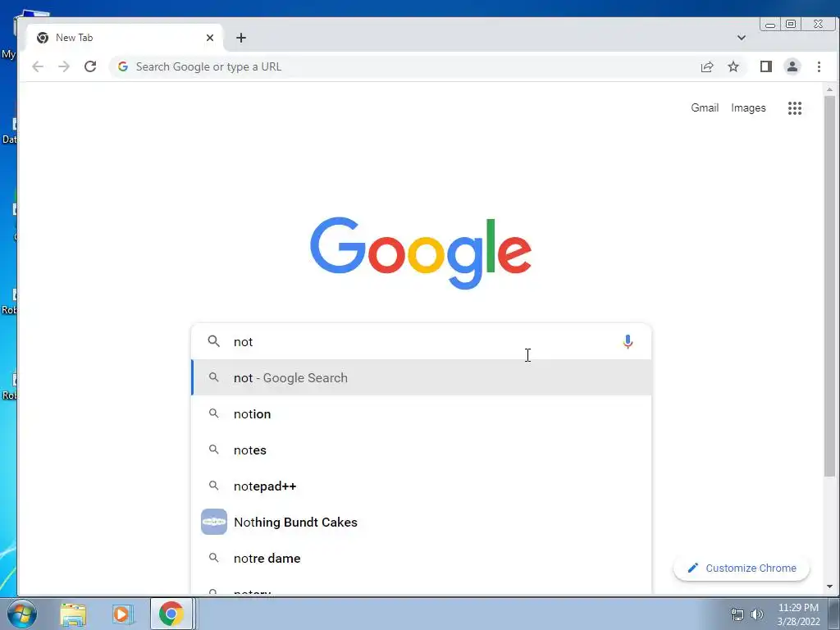Select the New Tab tab
This screenshot has width=840, height=630.
click(x=125, y=38)
